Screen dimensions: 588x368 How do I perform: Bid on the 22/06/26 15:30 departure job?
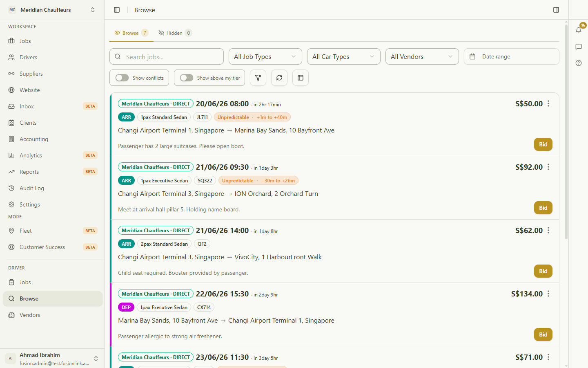click(543, 334)
